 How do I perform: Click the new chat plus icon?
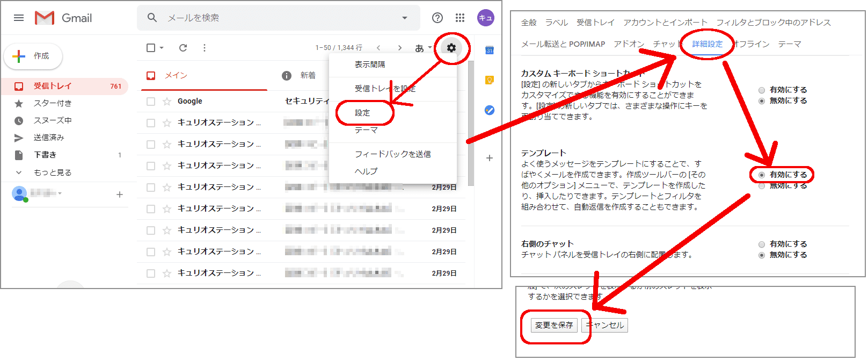(x=120, y=195)
